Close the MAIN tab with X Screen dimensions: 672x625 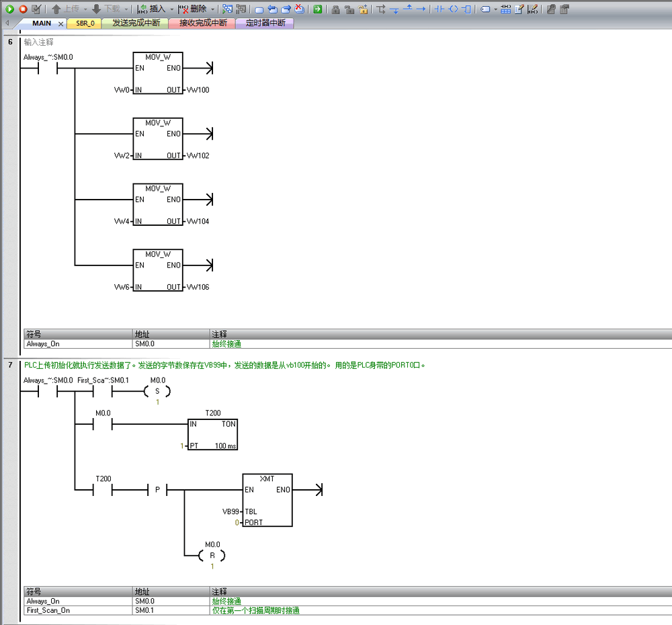click(x=60, y=24)
